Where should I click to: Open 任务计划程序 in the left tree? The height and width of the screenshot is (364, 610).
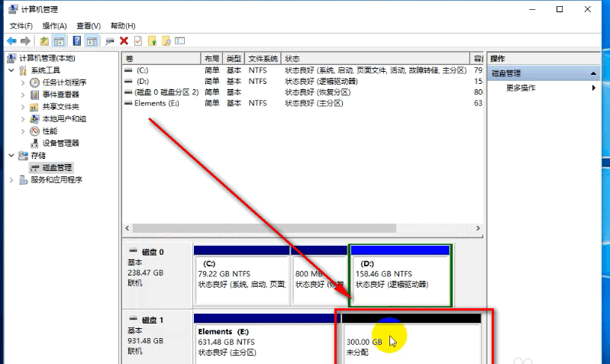(64, 82)
